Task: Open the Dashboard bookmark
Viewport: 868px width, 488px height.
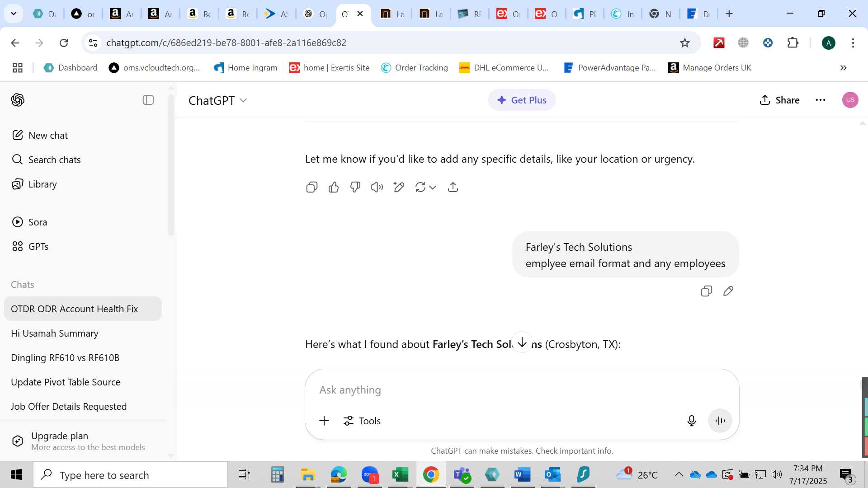Action: point(71,68)
